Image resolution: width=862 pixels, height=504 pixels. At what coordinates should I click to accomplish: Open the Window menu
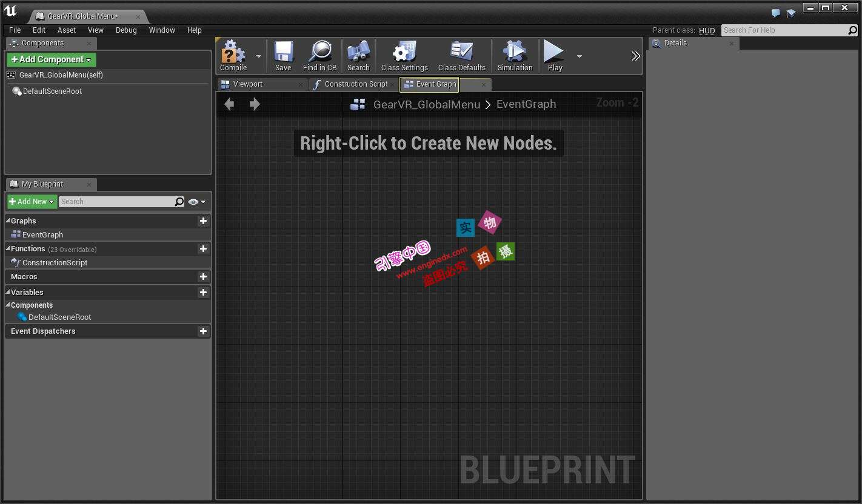click(x=162, y=30)
